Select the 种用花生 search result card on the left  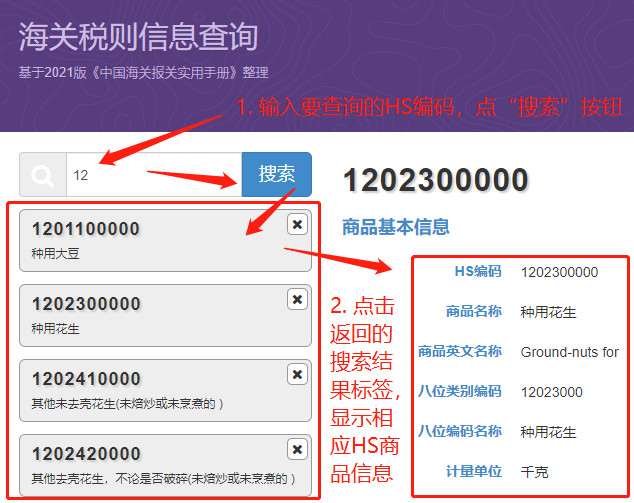150,315
